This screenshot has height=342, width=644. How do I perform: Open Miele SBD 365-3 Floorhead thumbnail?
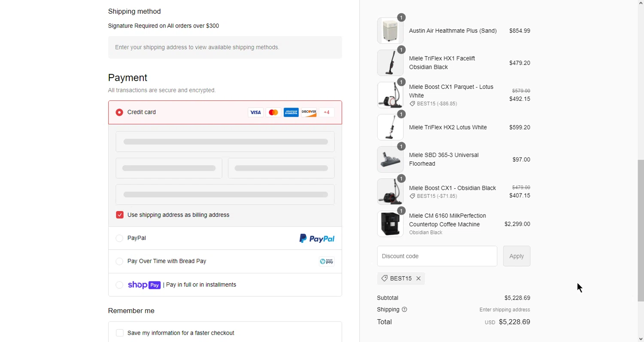[390, 159]
